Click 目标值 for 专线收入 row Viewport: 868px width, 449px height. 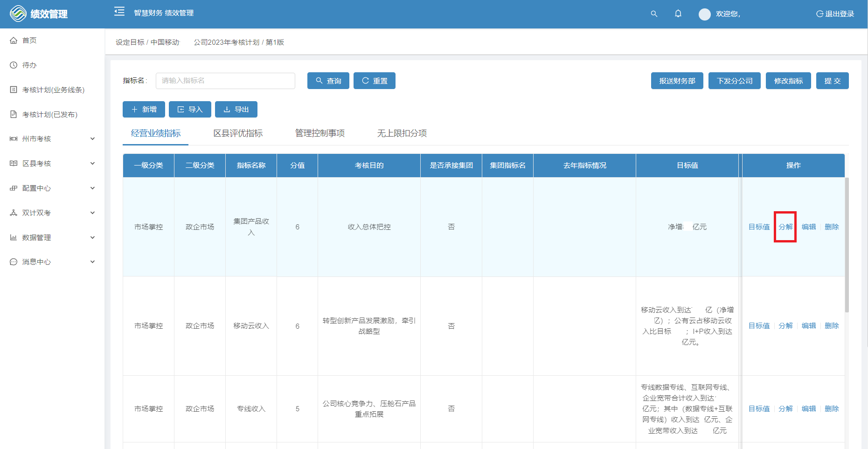tap(759, 409)
